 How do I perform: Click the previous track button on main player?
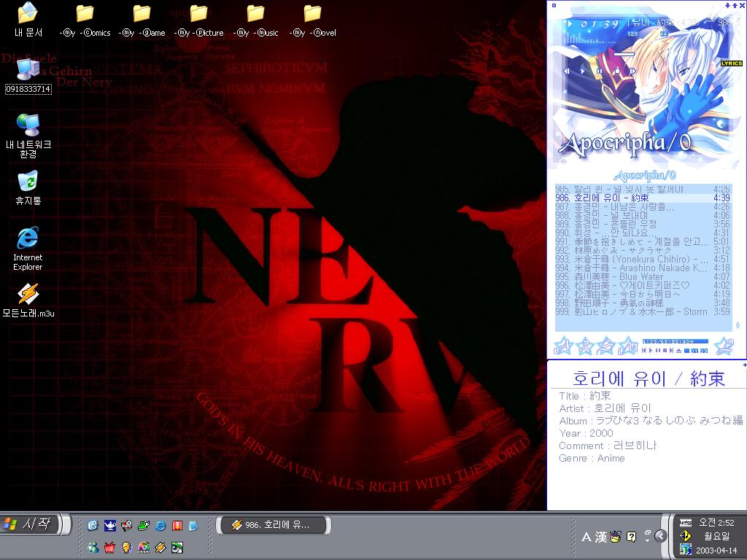567,71
